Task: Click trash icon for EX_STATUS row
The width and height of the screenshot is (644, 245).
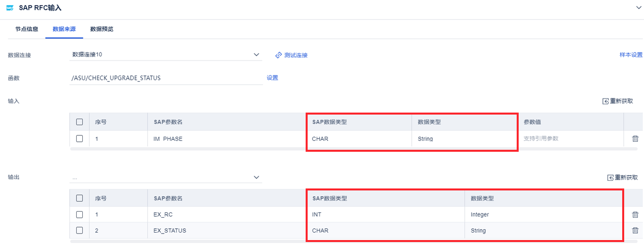Action: point(635,231)
